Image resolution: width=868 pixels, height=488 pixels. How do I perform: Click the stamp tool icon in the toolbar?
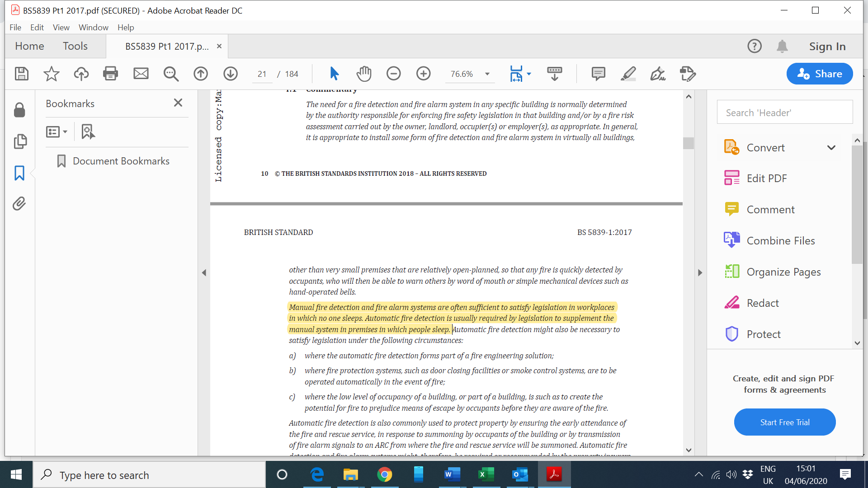(688, 74)
